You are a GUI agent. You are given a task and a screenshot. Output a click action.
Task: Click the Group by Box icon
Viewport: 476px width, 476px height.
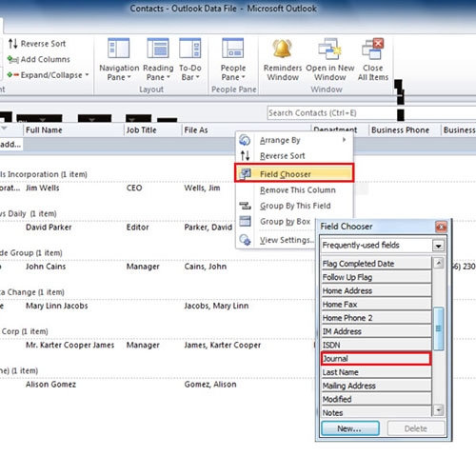coord(245,221)
